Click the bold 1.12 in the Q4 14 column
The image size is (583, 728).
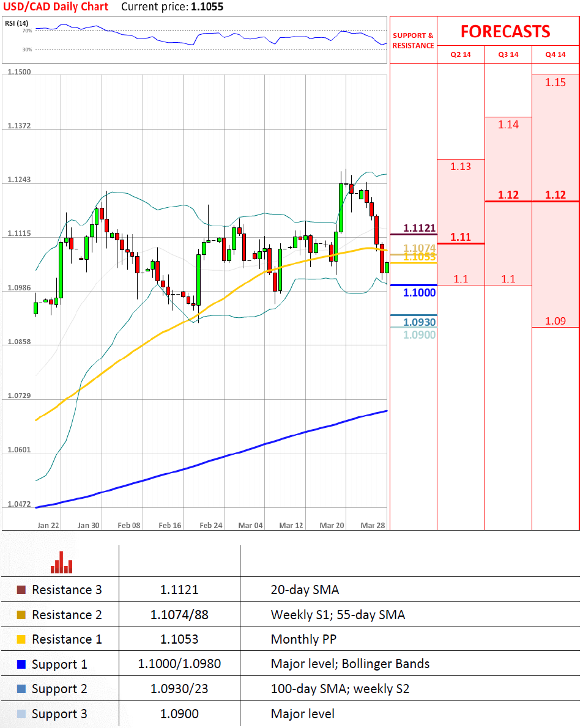(555, 195)
